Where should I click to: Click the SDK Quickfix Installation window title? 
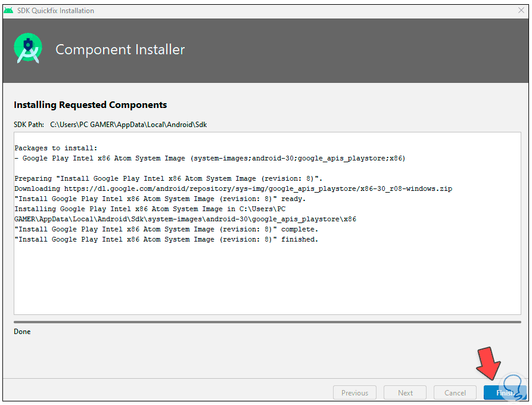point(57,10)
